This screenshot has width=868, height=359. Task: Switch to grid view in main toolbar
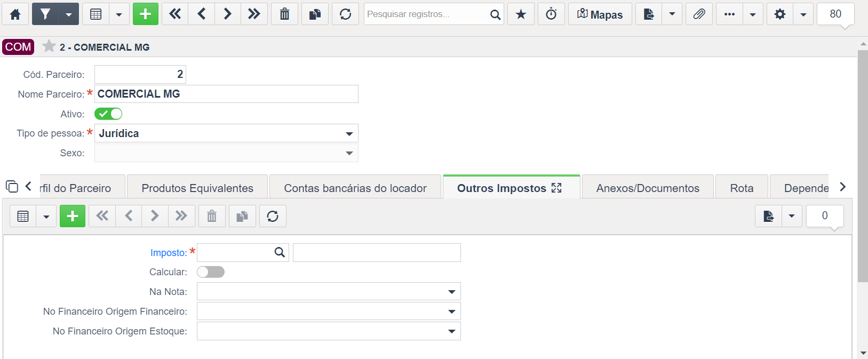pos(96,14)
